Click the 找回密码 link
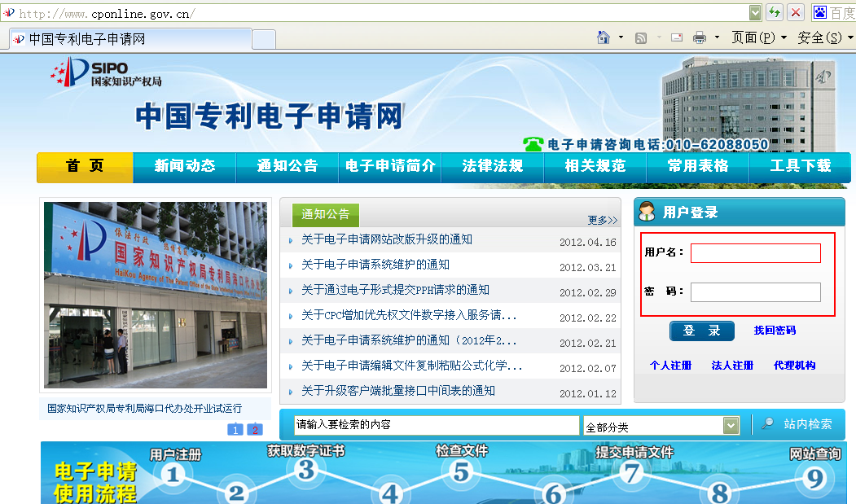 (x=775, y=331)
